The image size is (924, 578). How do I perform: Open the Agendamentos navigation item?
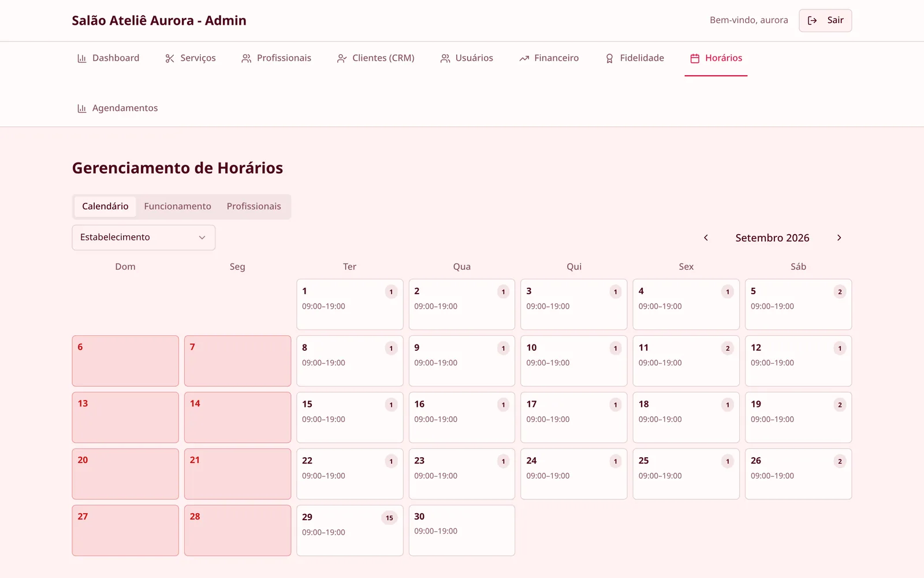point(118,109)
